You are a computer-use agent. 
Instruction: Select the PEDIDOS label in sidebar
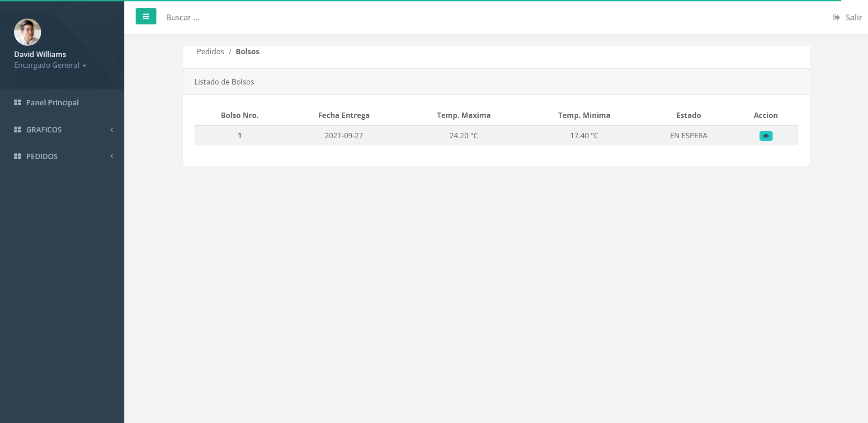pyautogui.click(x=42, y=156)
